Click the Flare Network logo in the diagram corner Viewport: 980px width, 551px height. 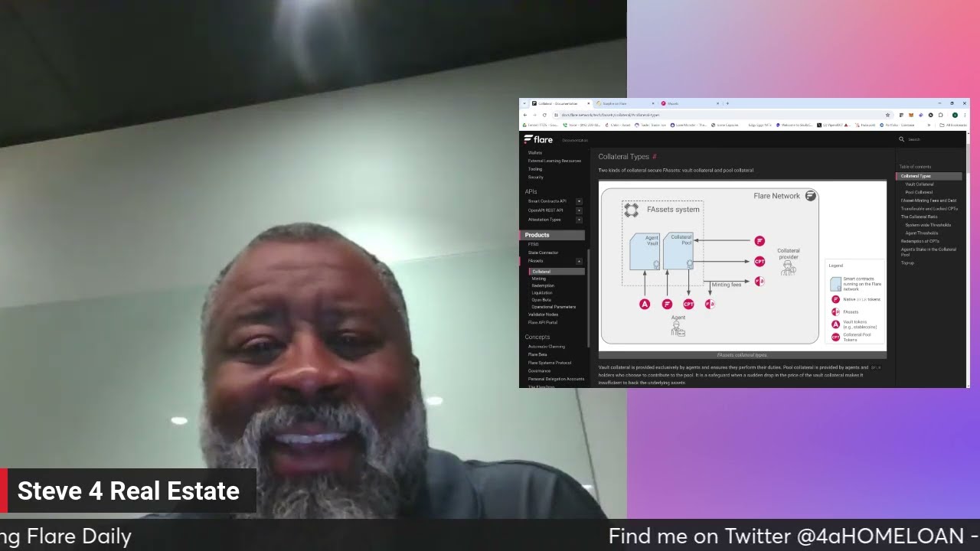click(811, 196)
